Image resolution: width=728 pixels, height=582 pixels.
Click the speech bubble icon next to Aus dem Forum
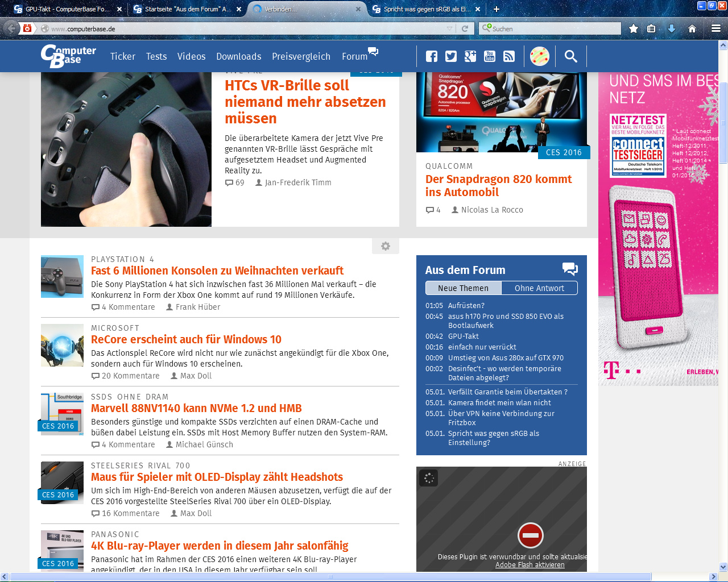(x=570, y=269)
